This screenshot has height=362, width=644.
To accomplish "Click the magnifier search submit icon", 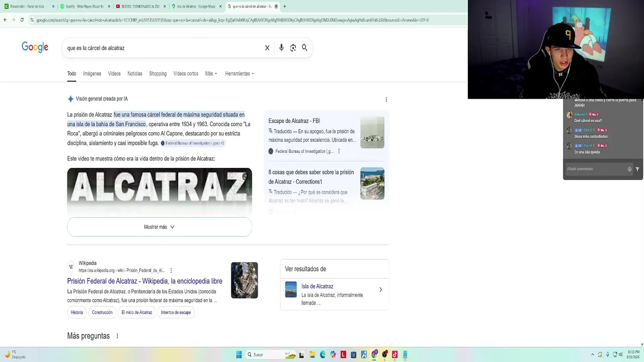I will click(304, 48).
